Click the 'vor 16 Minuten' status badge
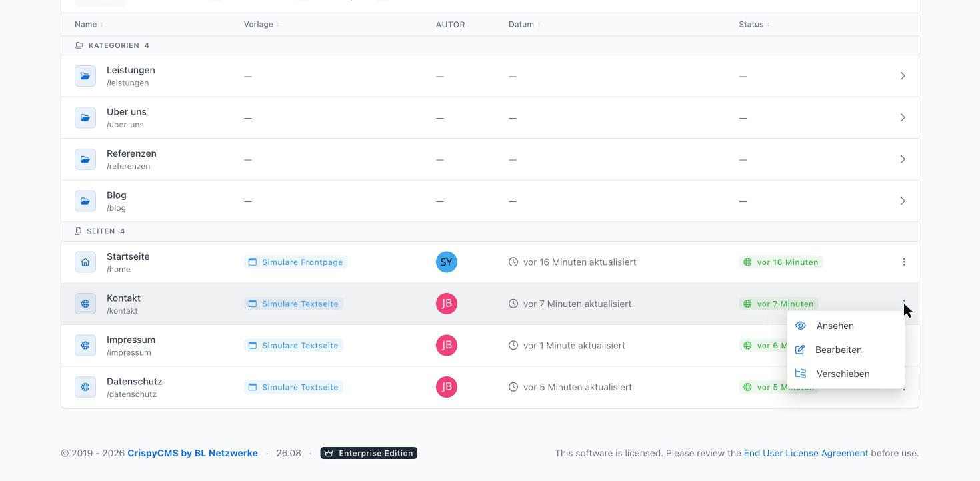 (x=781, y=262)
